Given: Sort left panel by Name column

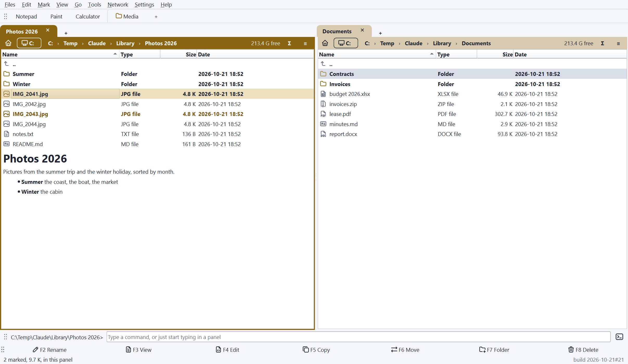Looking at the screenshot, I should point(60,54).
